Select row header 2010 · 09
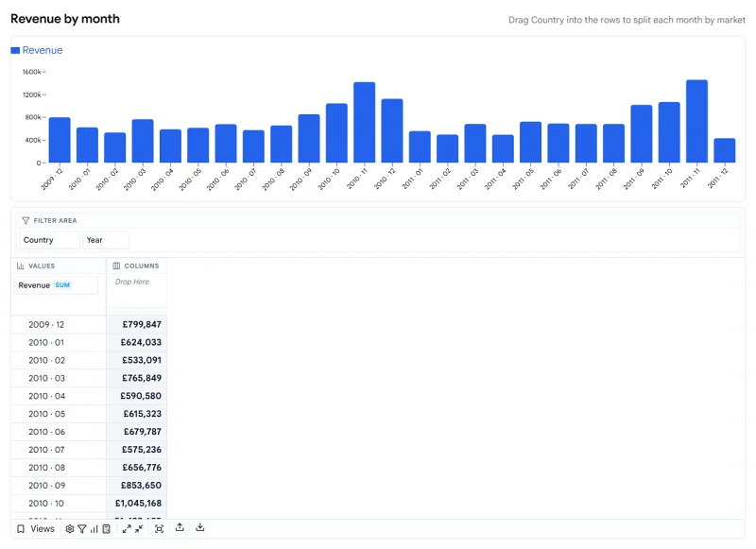 click(x=59, y=485)
